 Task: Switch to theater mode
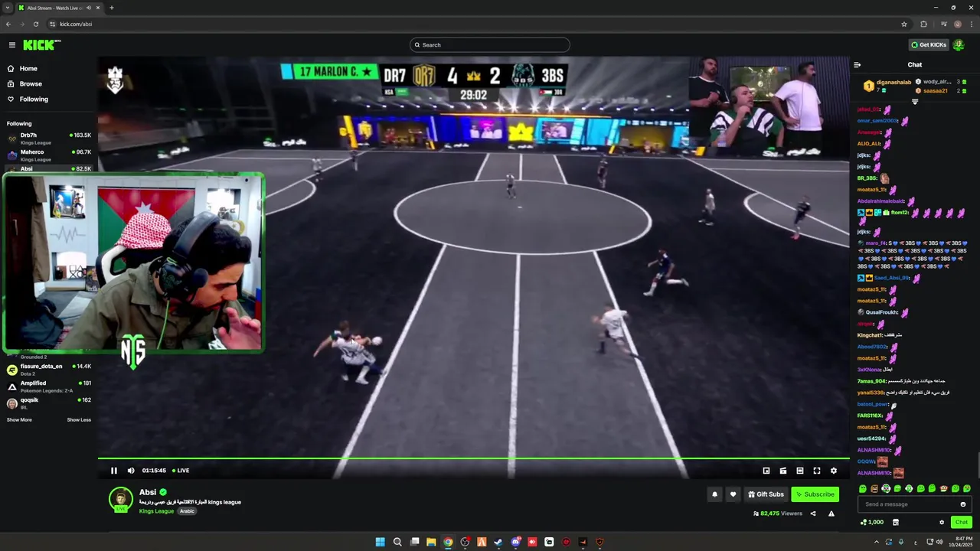[x=800, y=471]
